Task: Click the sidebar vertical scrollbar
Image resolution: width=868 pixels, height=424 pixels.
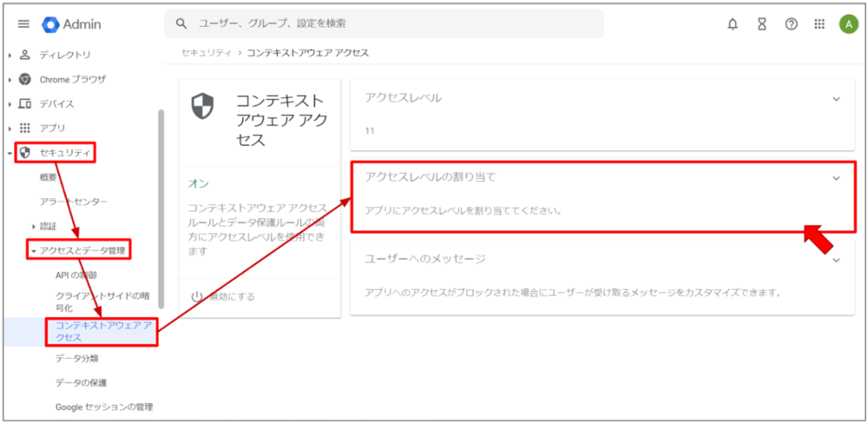Action: [x=161, y=209]
